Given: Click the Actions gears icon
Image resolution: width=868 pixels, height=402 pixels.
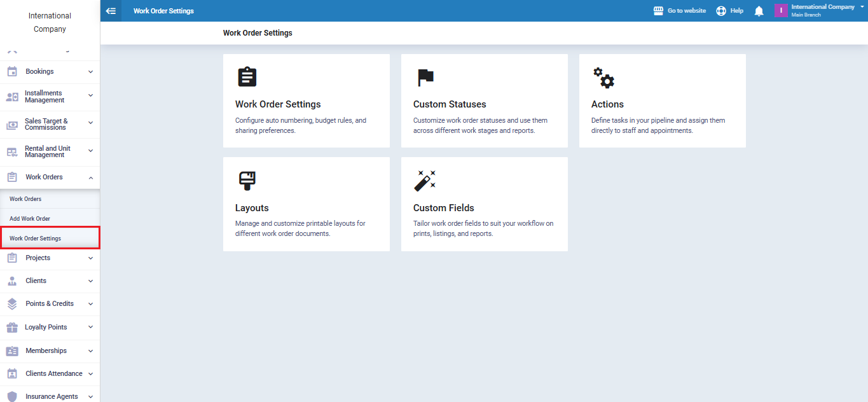Looking at the screenshot, I should pos(603,78).
